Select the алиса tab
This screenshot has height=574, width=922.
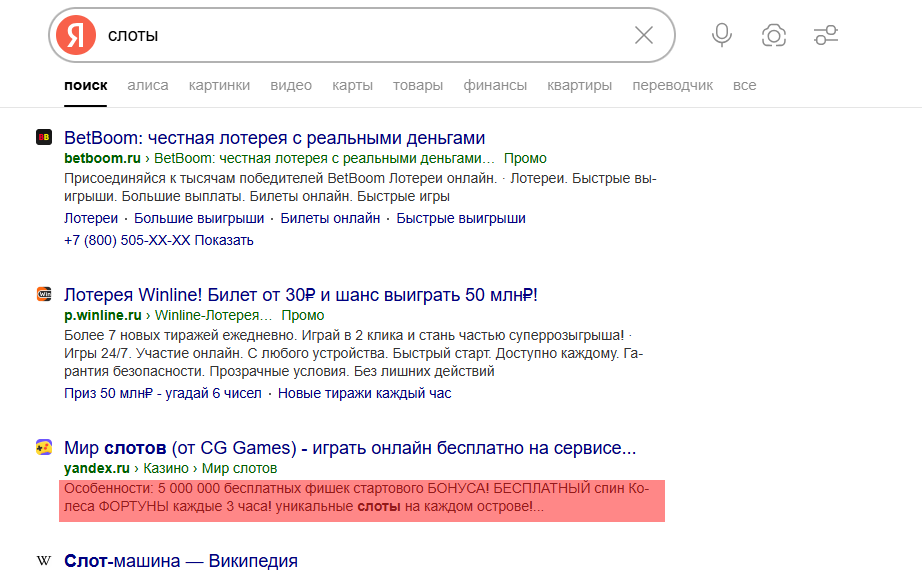[148, 85]
